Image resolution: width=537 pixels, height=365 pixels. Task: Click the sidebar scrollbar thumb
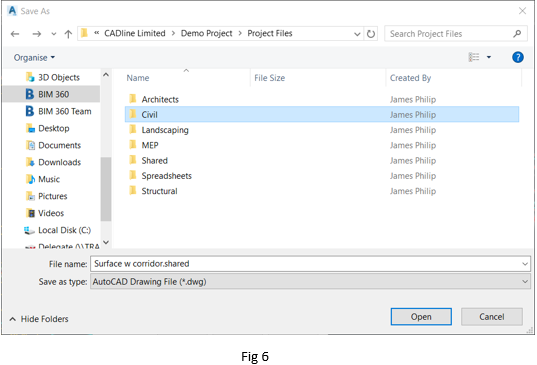106,189
